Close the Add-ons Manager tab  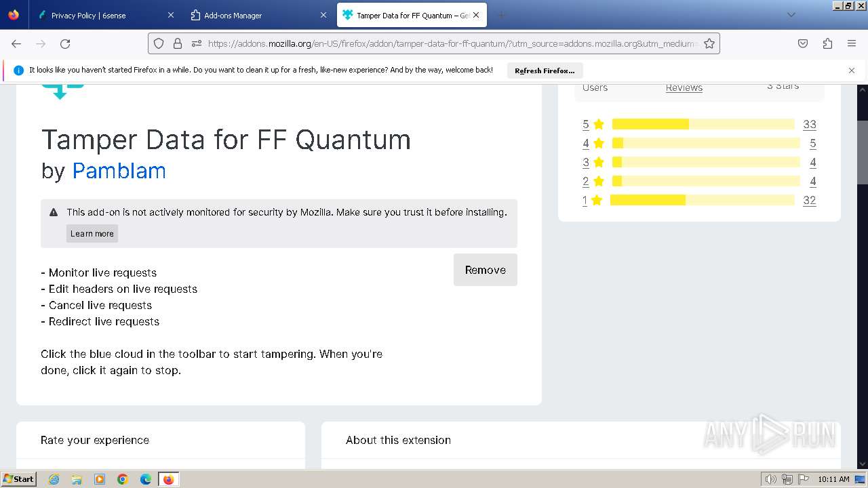click(323, 15)
